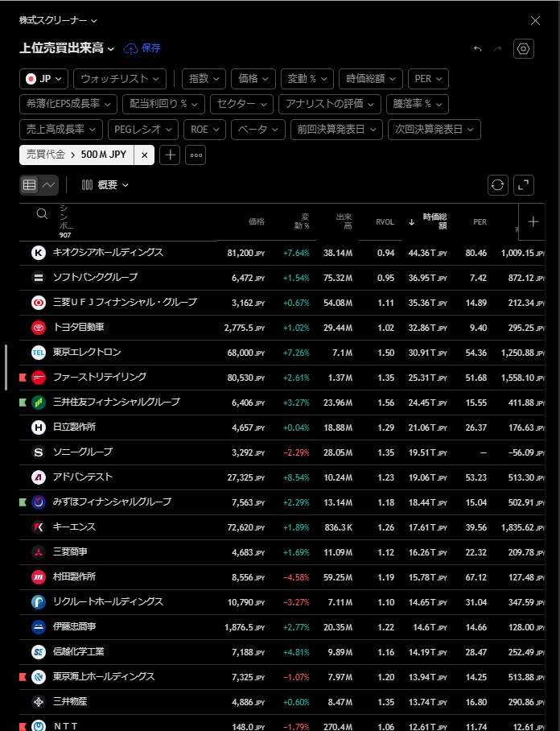Open セクター filter dropdown
Image resolution: width=560 pixels, height=731 pixels.
pos(242,104)
